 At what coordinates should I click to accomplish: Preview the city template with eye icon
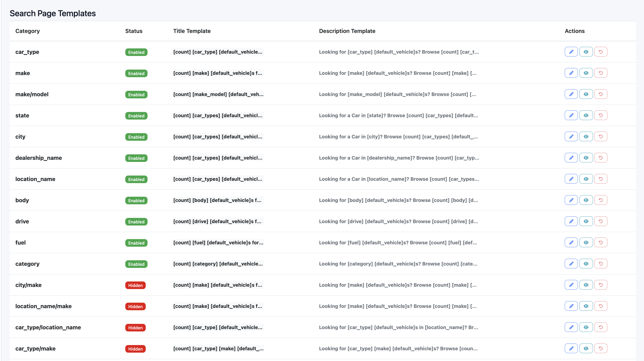pyautogui.click(x=586, y=137)
